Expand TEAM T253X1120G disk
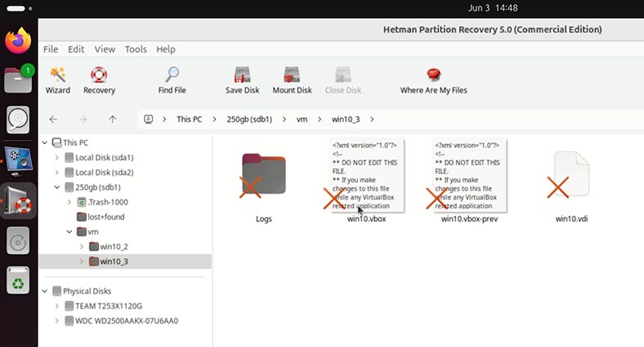 [x=56, y=306]
